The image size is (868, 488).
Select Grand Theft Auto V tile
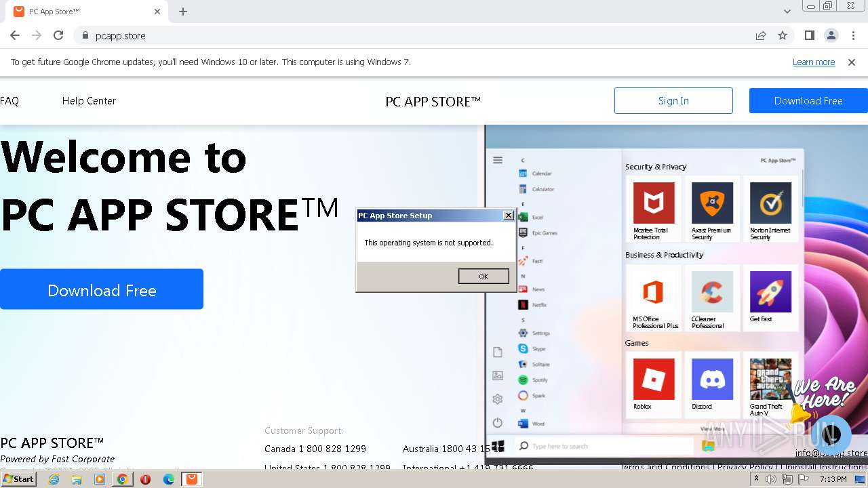tap(770, 384)
